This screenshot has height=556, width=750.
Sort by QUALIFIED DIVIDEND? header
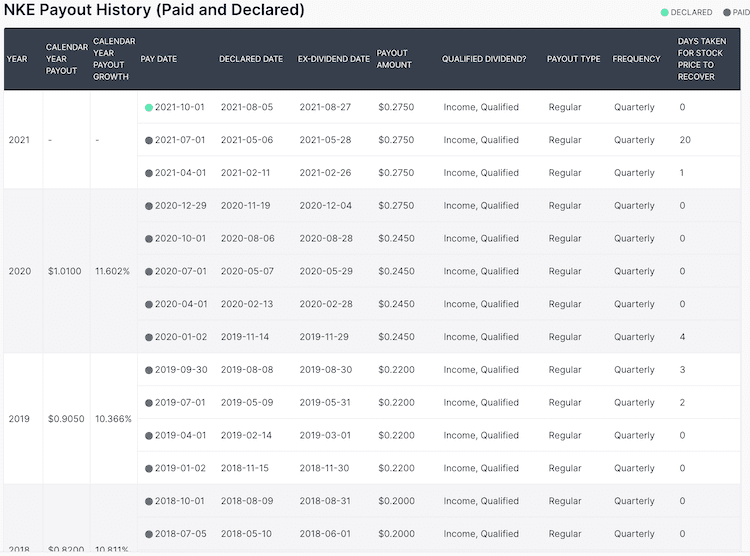tap(484, 59)
